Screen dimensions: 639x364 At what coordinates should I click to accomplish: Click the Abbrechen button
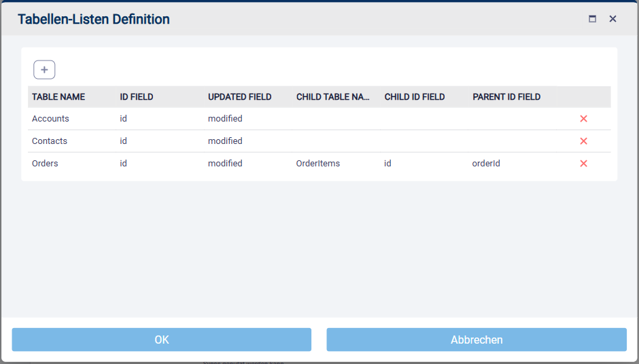point(476,340)
